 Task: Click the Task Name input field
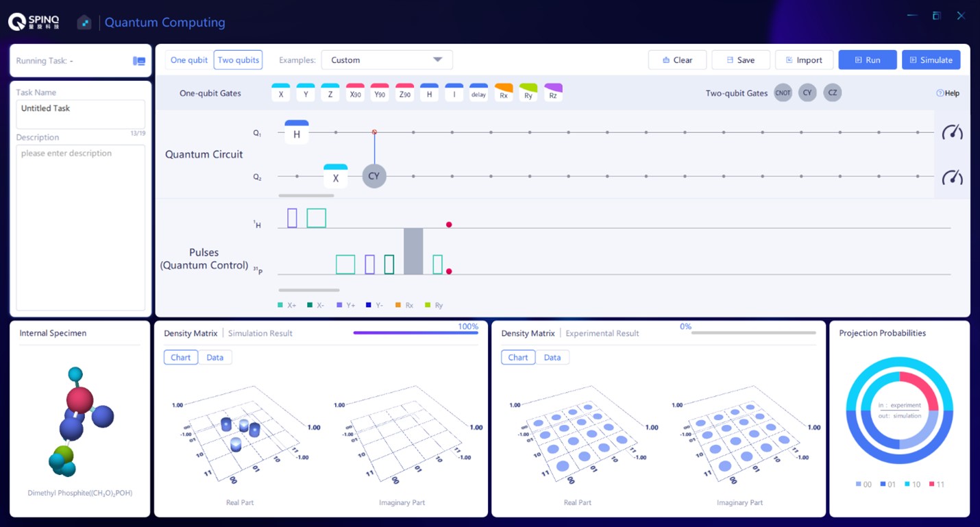81,114
